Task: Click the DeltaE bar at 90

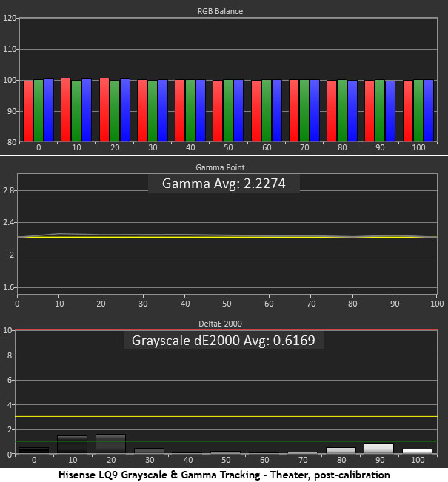Action: tap(379, 449)
